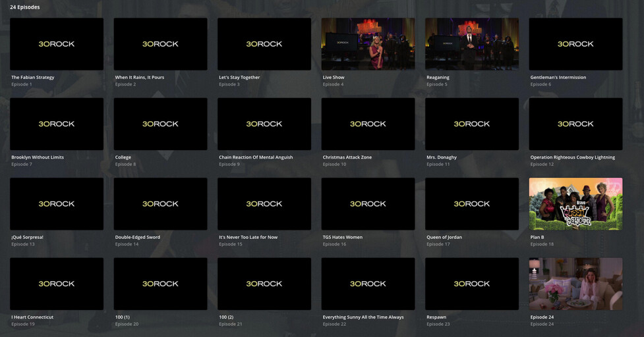Open Chain Reaction Of Mental Anguish thumbnail
Screen dimensions: 644x337
click(264, 124)
